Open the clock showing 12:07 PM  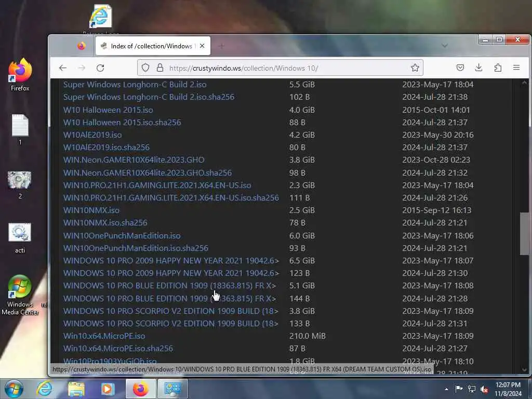point(508,389)
